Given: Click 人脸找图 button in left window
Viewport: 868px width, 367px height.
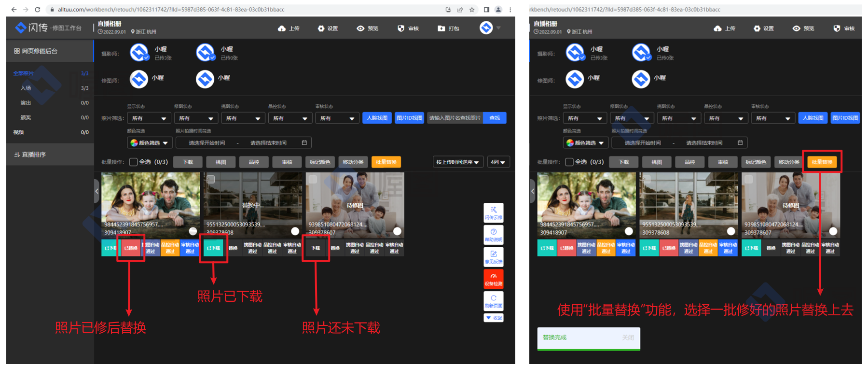Looking at the screenshot, I should tap(377, 118).
